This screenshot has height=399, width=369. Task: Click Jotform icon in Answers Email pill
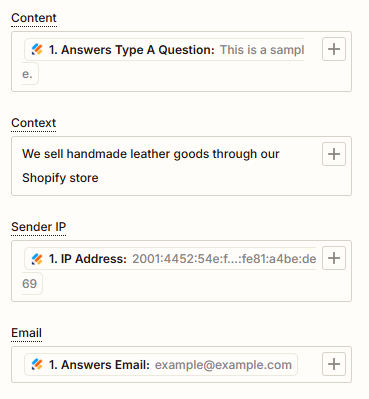[x=37, y=365]
